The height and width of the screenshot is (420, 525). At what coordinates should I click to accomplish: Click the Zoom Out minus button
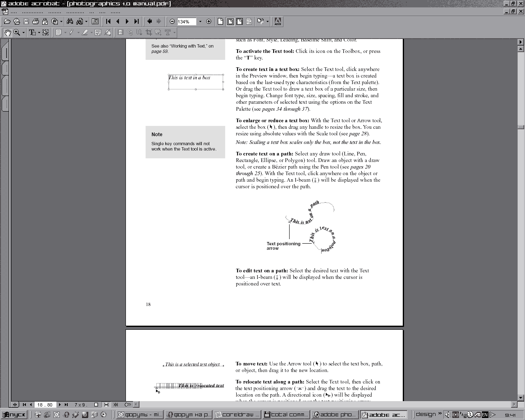172,21
